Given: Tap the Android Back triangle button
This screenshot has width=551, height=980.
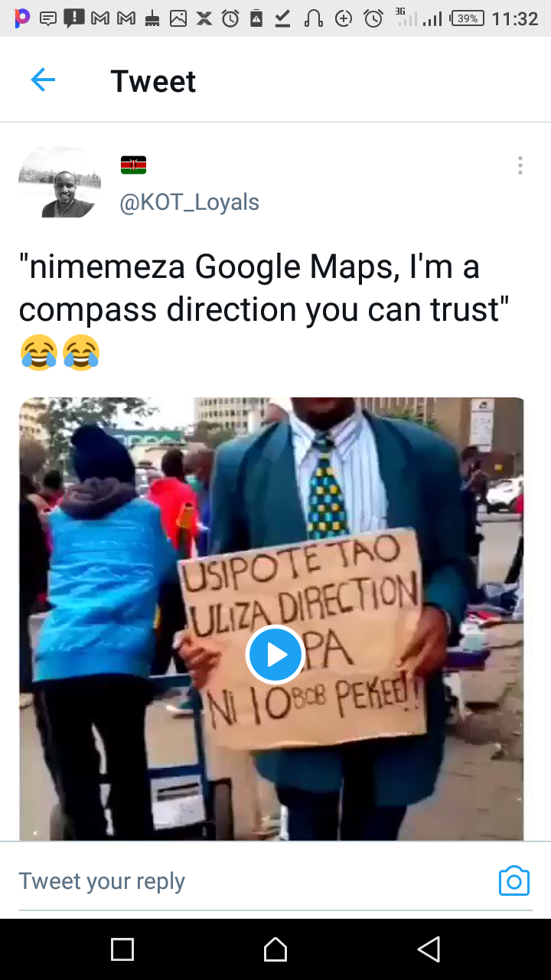Looking at the screenshot, I should click(429, 949).
